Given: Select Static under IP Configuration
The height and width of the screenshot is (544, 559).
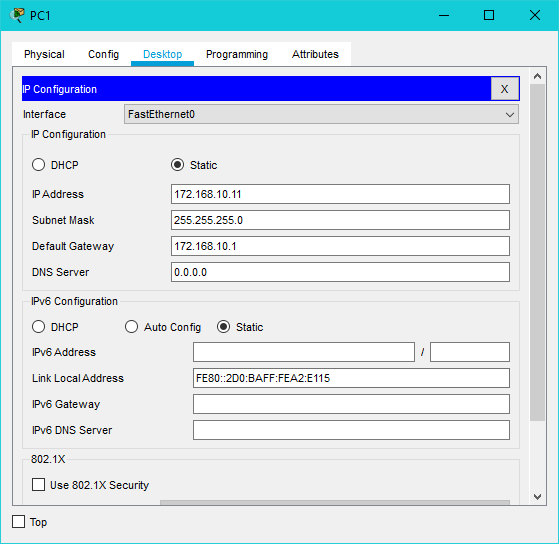Looking at the screenshot, I should coord(177,165).
